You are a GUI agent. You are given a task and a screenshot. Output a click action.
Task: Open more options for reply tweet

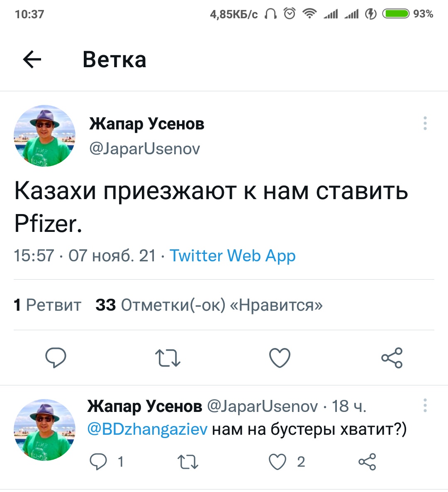tap(425, 405)
